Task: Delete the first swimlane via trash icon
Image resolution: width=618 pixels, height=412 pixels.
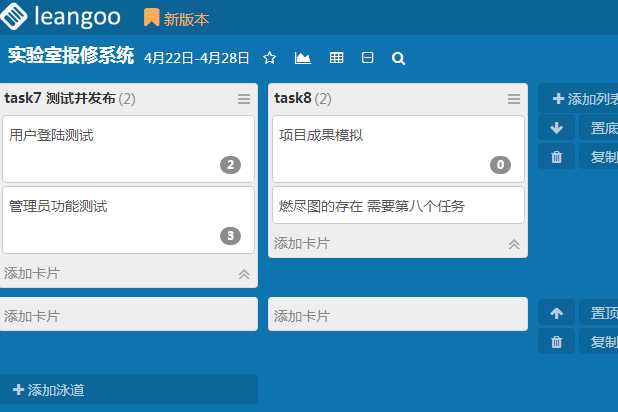Action: tap(557, 157)
